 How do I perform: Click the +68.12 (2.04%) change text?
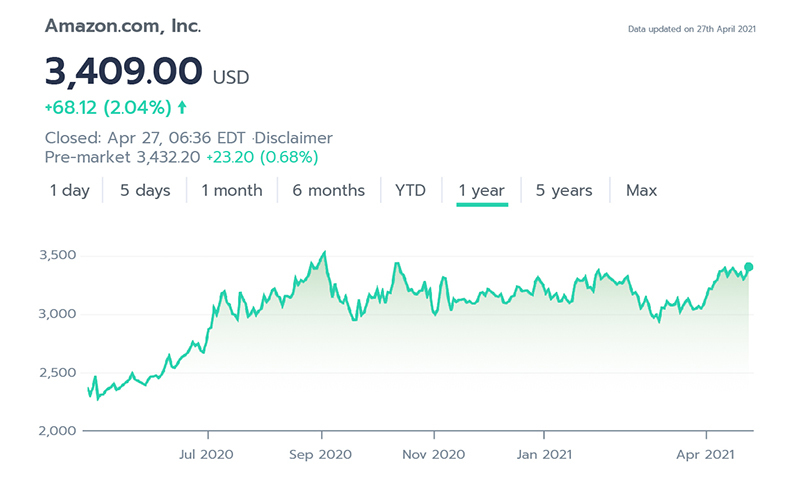tap(108, 108)
